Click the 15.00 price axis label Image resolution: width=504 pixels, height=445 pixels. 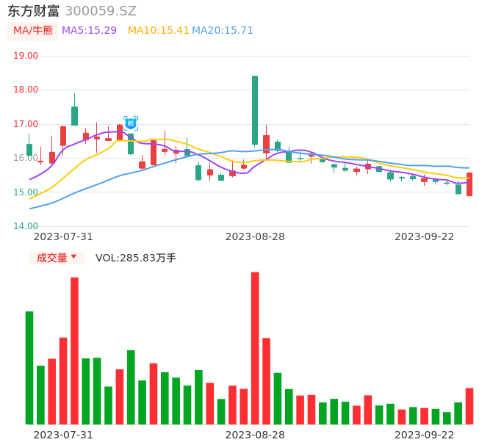[26, 192]
